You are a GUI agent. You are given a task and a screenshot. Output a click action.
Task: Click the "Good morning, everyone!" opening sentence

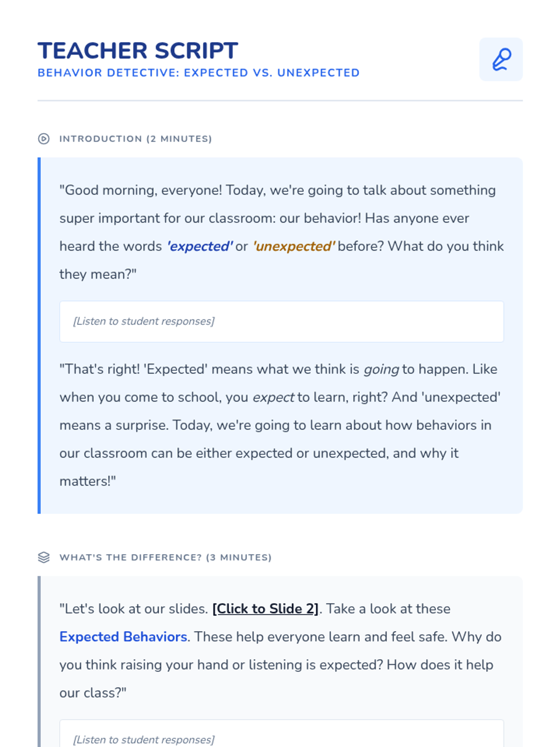[x=140, y=190]
